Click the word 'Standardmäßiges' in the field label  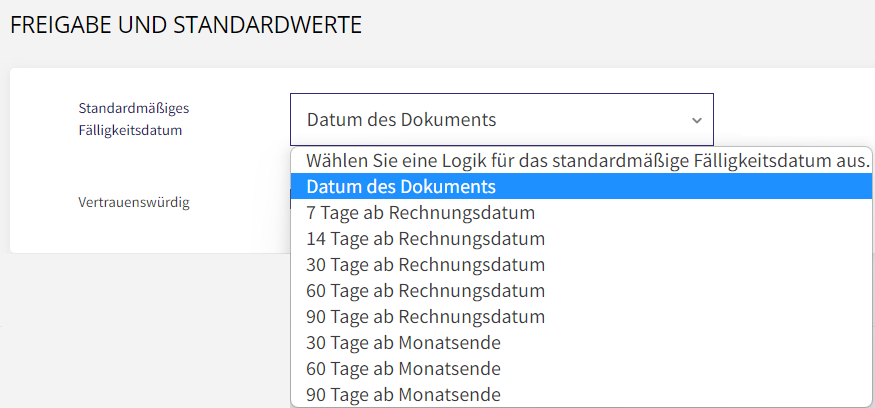click(x=134, y=108)
